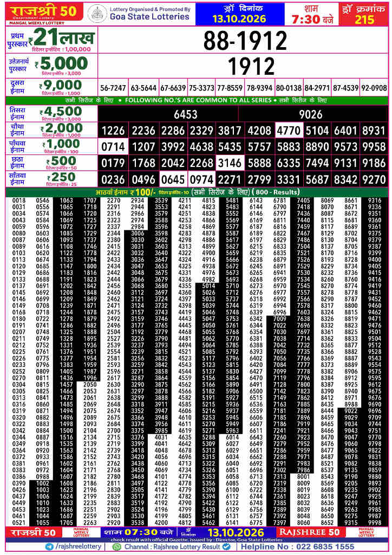
Task: Click sixth prize number 0179
Action: (x=113, y=163)
